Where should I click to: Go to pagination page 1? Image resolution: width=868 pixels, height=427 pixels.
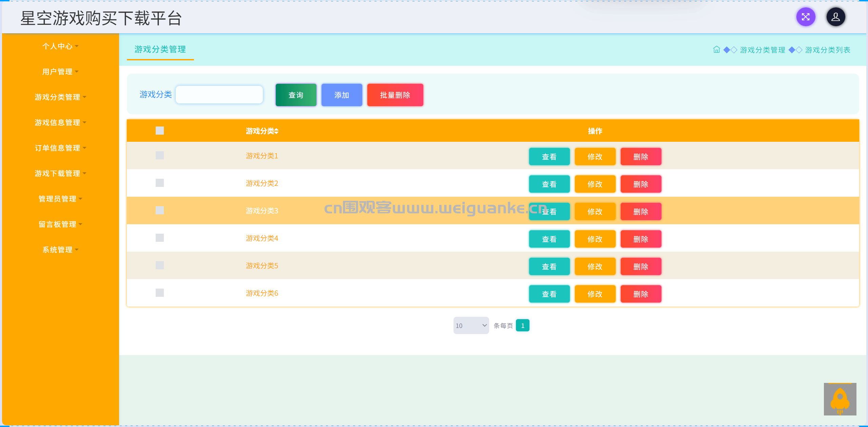[522, 326]
